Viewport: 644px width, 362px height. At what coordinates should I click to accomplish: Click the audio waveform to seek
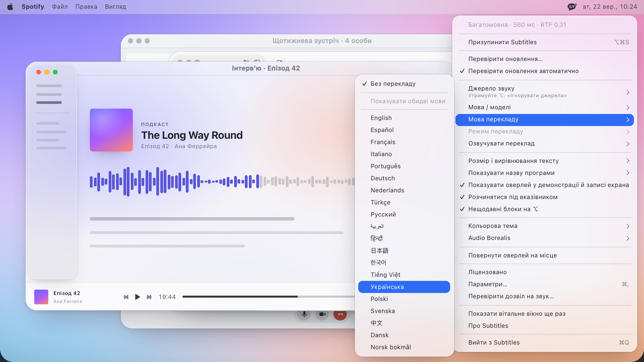tap(222, 182)
